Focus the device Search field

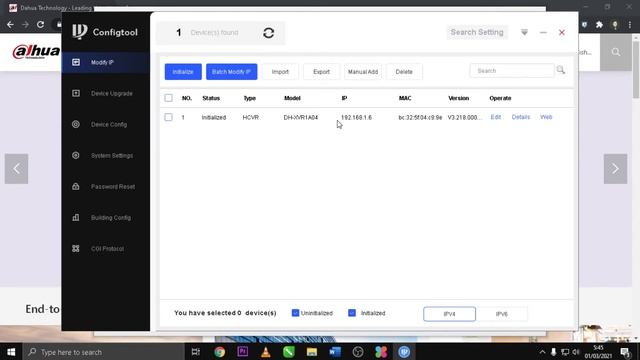(512, 71)
